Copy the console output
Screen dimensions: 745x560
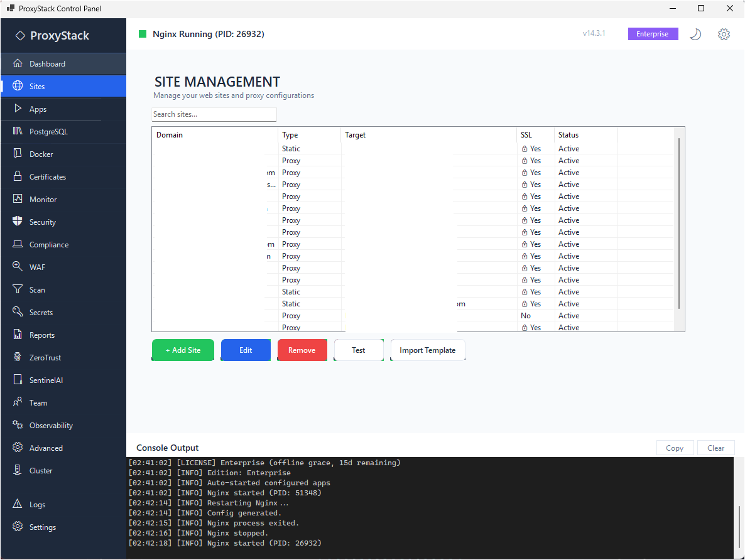675,448
